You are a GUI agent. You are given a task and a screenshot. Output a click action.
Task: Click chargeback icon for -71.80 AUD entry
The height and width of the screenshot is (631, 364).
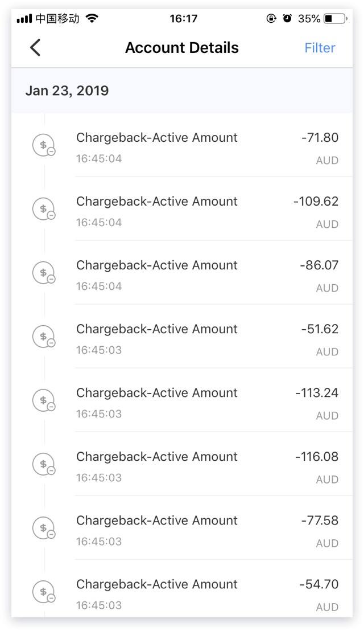(x=43, y=146)
